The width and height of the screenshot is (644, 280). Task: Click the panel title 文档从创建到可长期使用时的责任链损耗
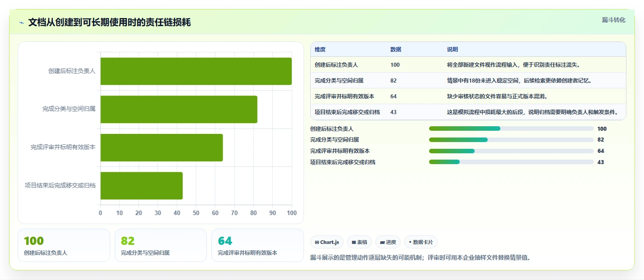point(109,23)
